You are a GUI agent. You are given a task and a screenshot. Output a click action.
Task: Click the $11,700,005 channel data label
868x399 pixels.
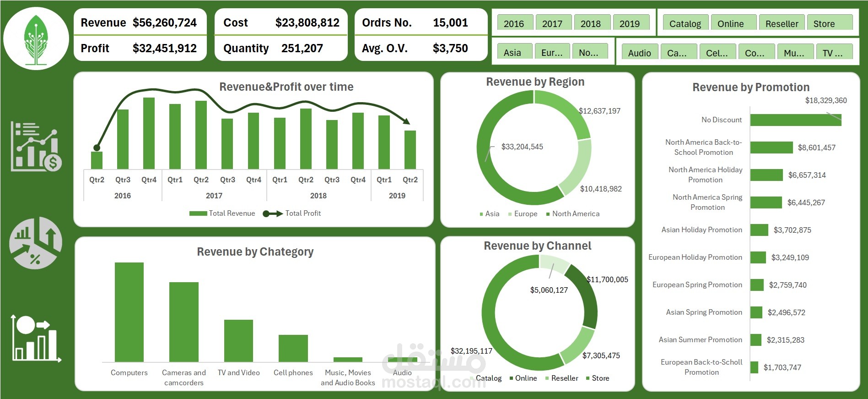point(607,279)
